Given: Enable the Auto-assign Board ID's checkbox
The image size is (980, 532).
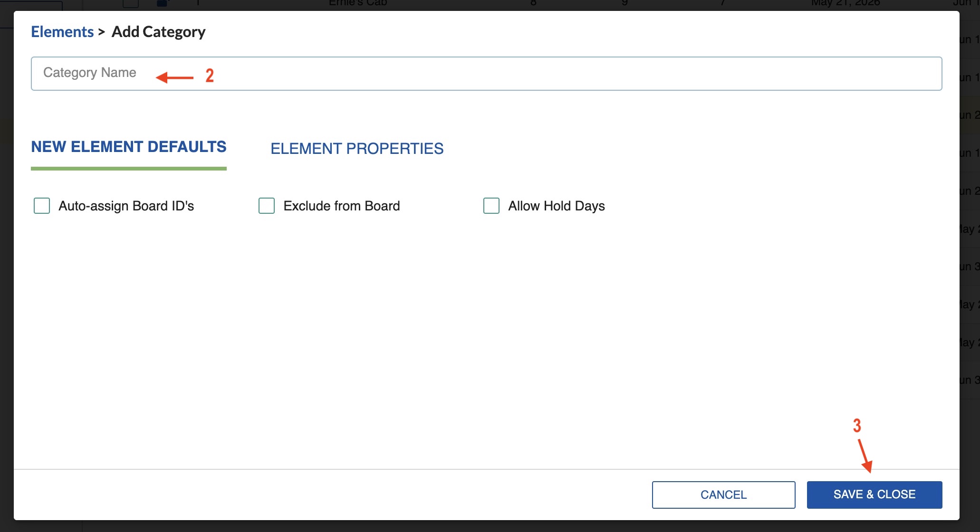Looking at the screenshot, I should [42, 206].
